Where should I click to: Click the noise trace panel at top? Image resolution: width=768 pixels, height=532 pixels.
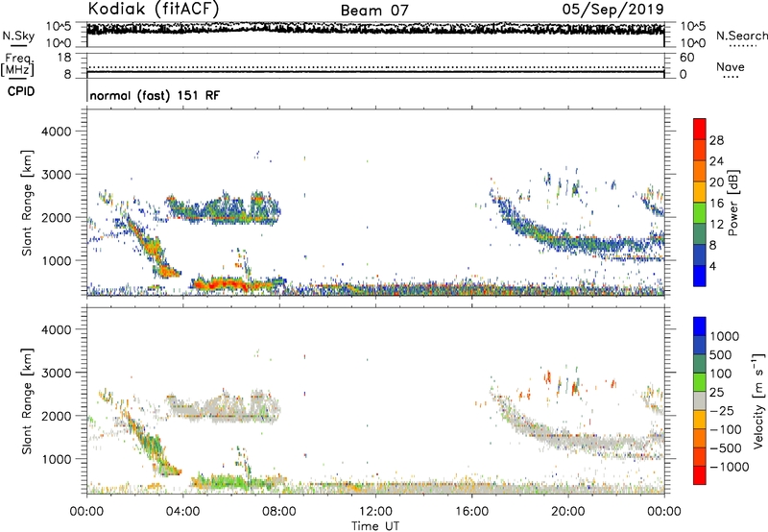pos(375,35)
